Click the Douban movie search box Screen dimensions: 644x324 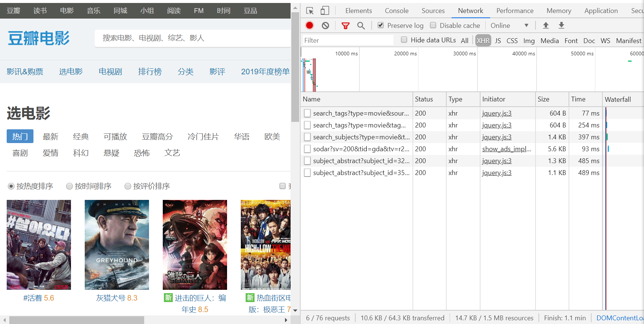pyautogui.click(x=192, y=38)
